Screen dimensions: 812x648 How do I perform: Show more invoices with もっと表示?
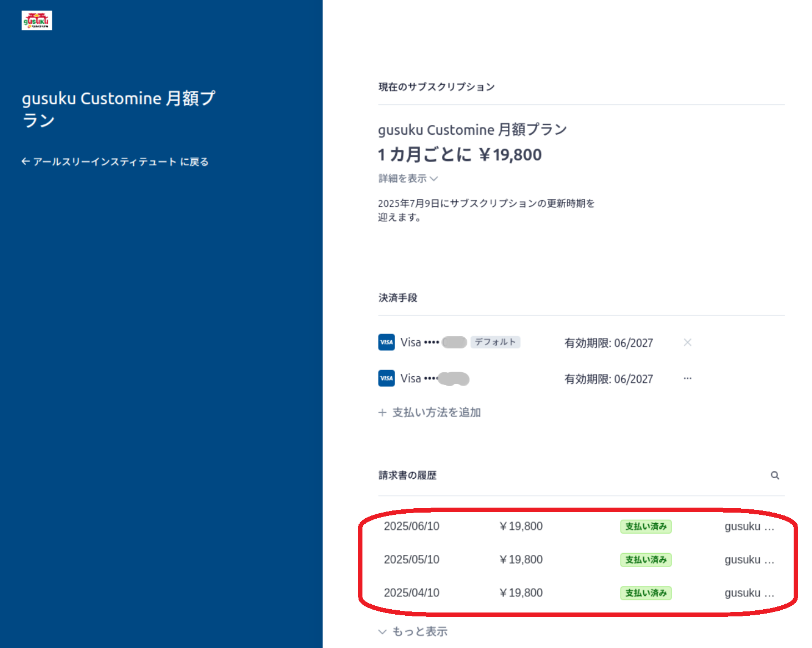tap(413, 631)
